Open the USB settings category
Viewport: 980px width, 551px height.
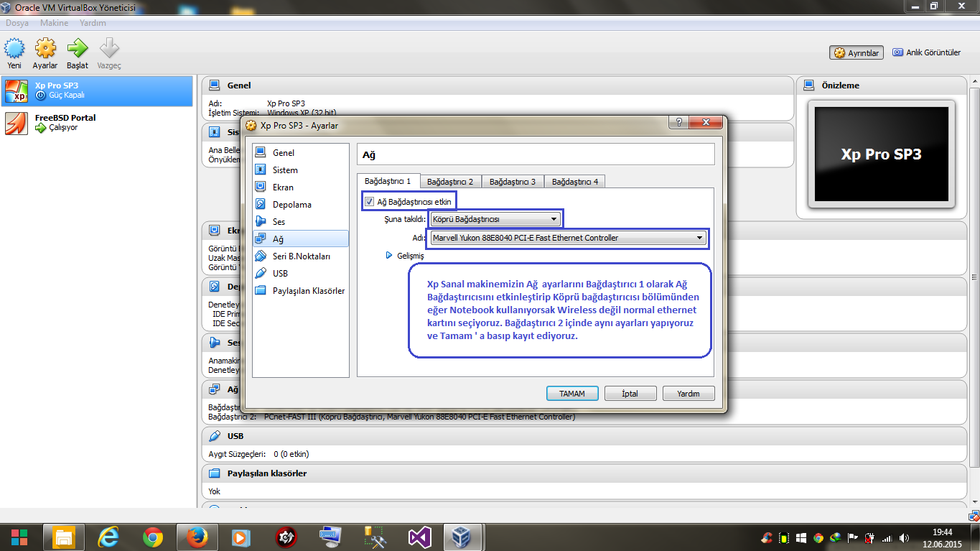point(300,274)
